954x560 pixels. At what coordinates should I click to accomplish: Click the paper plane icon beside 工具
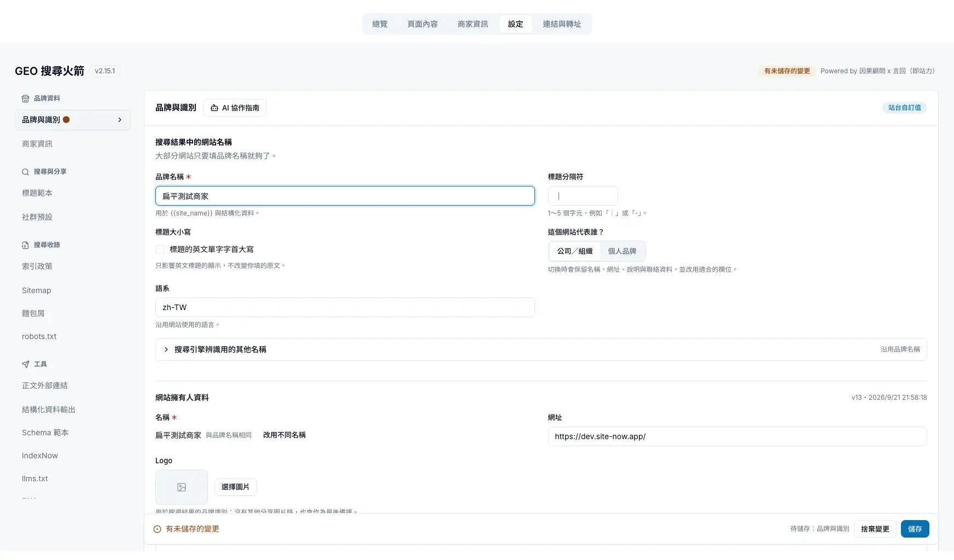pyautogui.click(x=25, y=364)
